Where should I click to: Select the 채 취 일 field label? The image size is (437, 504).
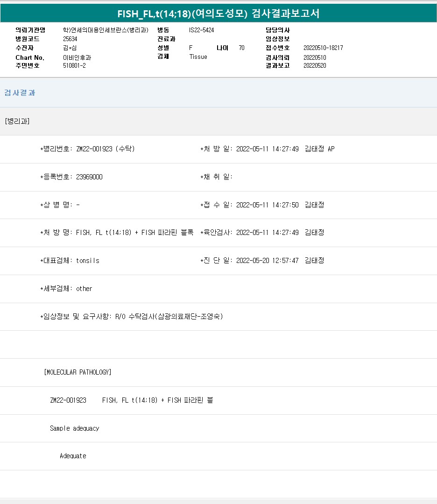216,177
